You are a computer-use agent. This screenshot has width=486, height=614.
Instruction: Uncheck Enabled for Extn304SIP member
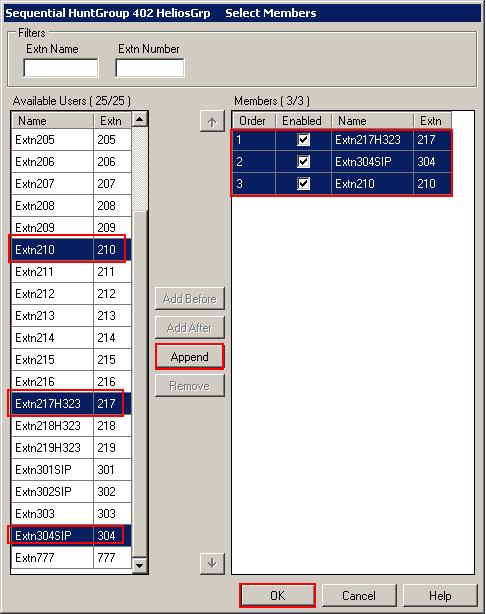(304, 162)
